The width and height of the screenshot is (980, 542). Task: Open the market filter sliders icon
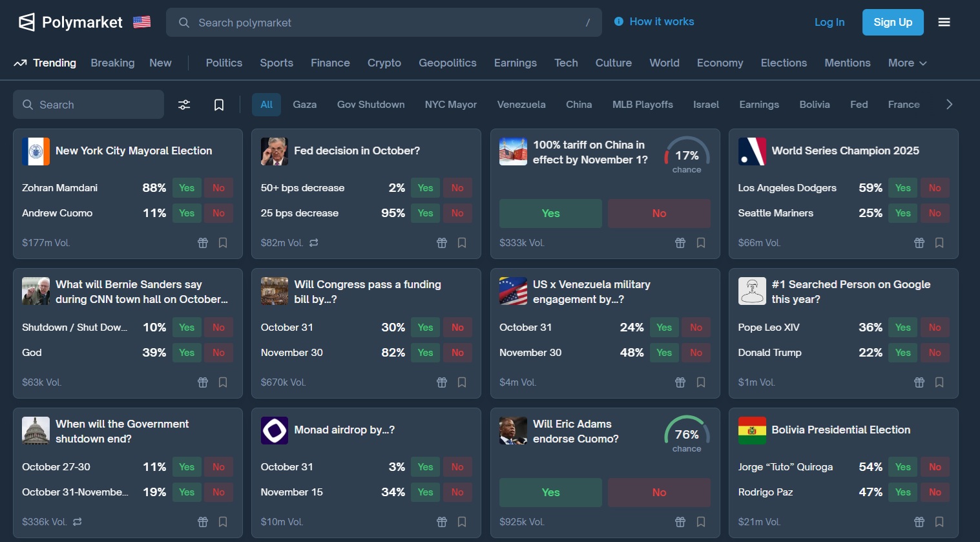coord(184,105)
